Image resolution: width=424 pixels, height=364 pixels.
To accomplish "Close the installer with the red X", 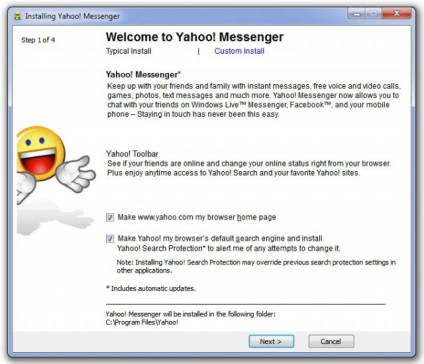I will pos(397,14).
